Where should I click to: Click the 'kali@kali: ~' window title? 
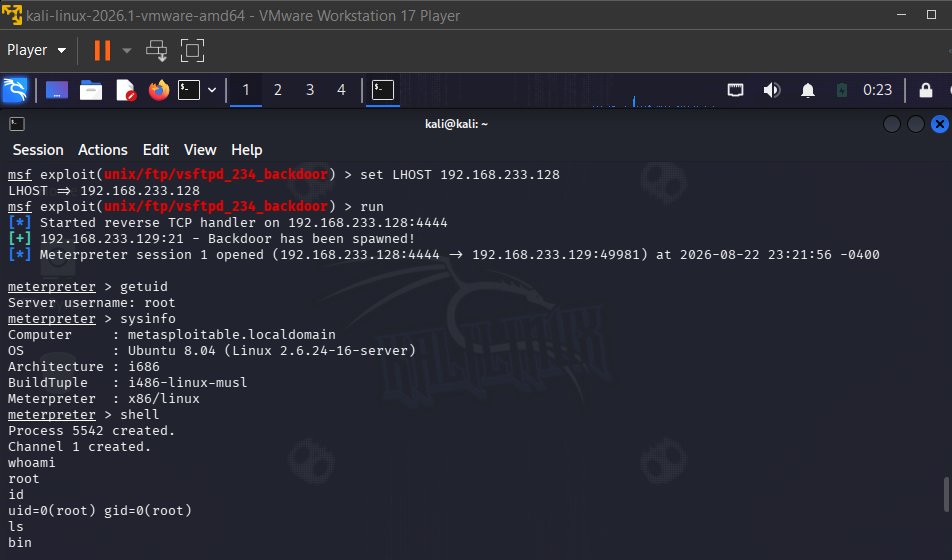(x=457, y=124)
